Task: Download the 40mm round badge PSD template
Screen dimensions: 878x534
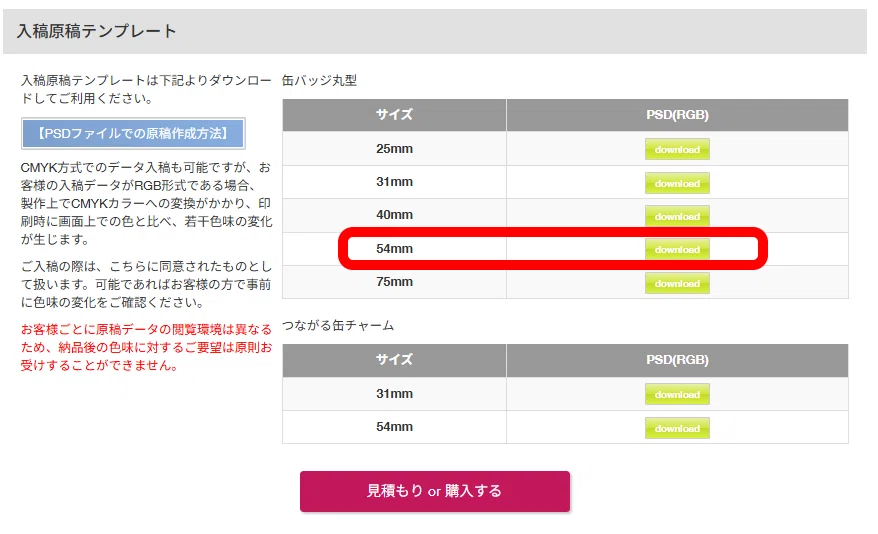Action: coord(677,216)
